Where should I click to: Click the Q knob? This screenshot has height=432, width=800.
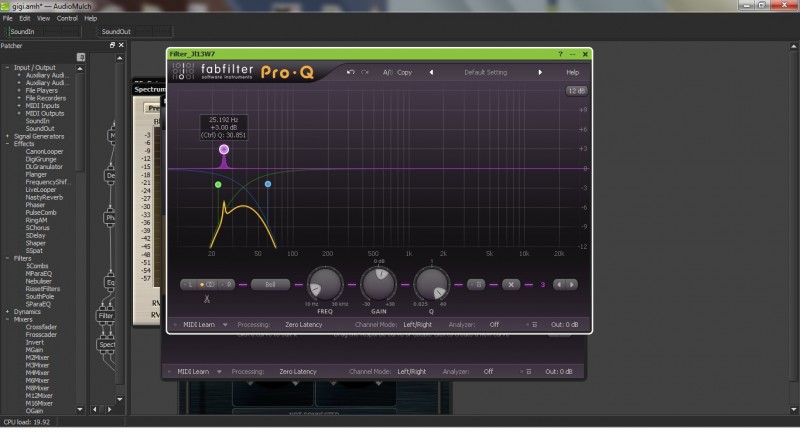[432, 284]
